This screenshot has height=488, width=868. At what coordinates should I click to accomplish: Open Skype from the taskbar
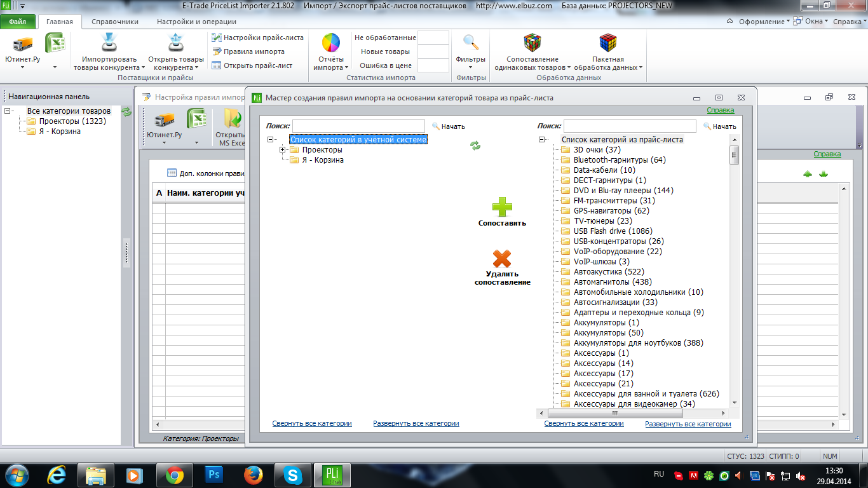click(x=293, y=475)
